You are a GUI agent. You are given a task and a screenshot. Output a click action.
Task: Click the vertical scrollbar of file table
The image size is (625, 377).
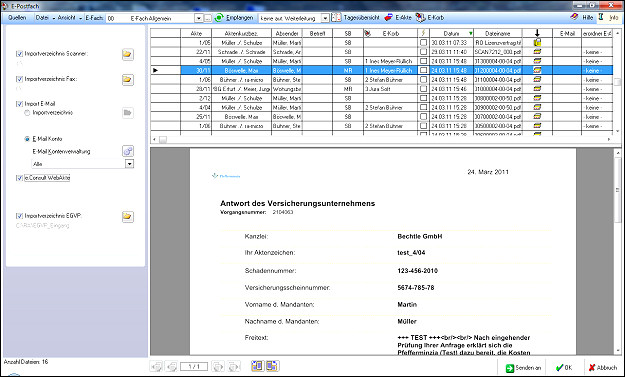(617, 82)
